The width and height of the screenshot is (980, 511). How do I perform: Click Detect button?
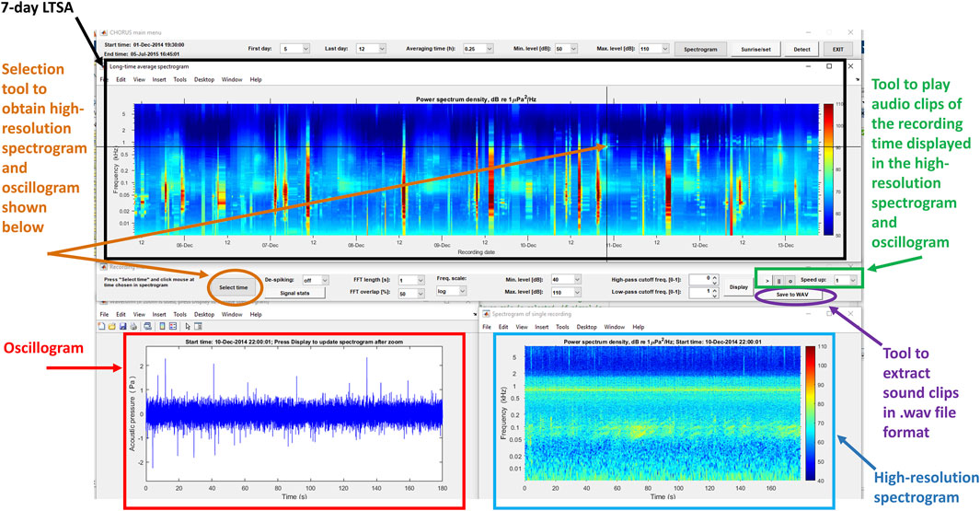[801, 49]
